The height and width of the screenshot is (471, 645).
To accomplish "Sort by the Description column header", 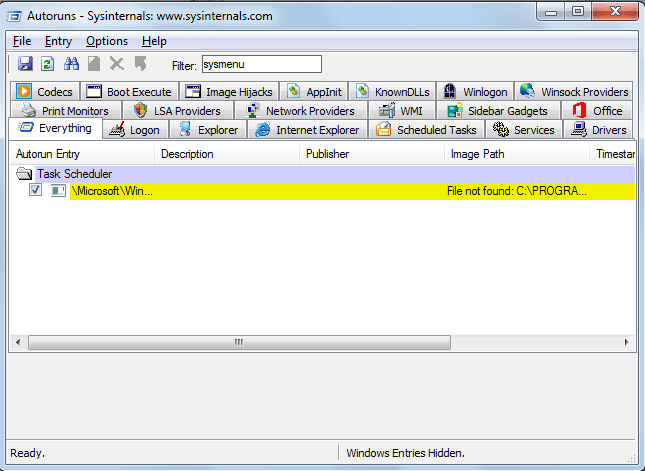I will (227, 154).
